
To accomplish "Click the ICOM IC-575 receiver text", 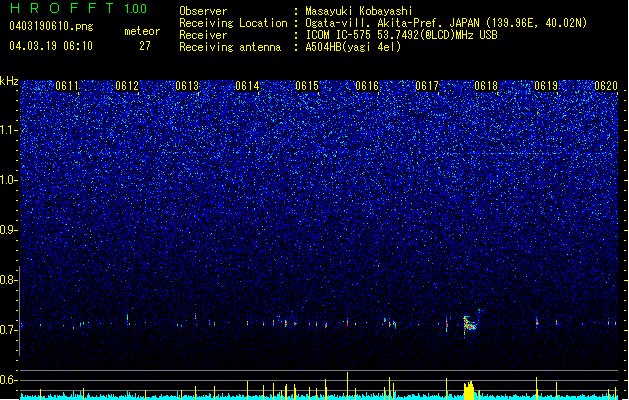I will click(401, 35).
